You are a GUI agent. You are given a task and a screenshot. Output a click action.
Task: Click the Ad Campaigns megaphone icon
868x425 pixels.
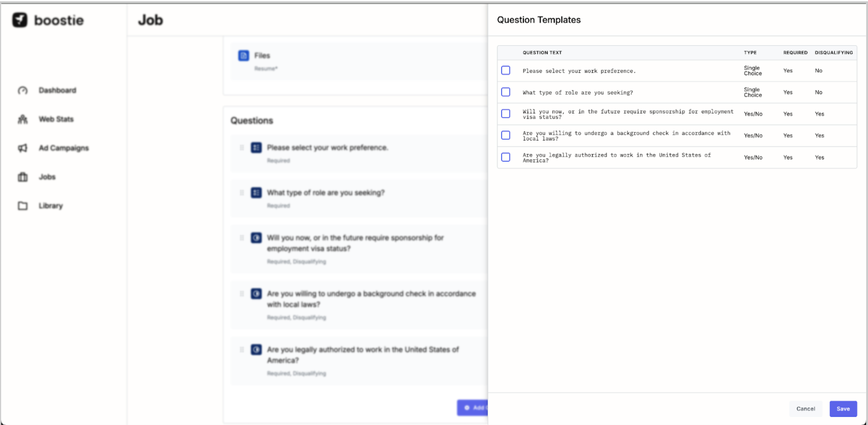click(23, 148)
